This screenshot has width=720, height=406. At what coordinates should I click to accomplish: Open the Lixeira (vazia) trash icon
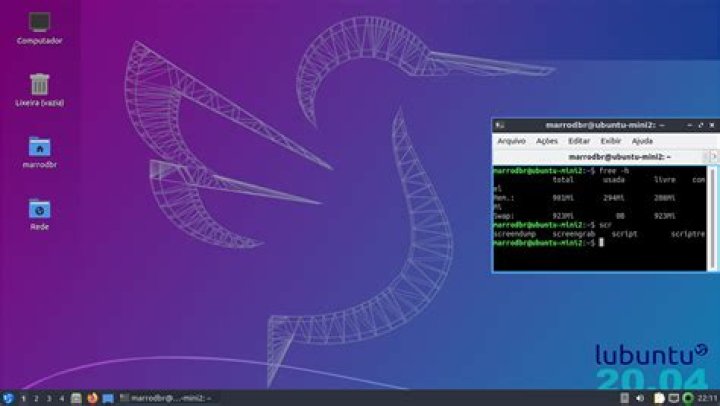click(39, 90)
